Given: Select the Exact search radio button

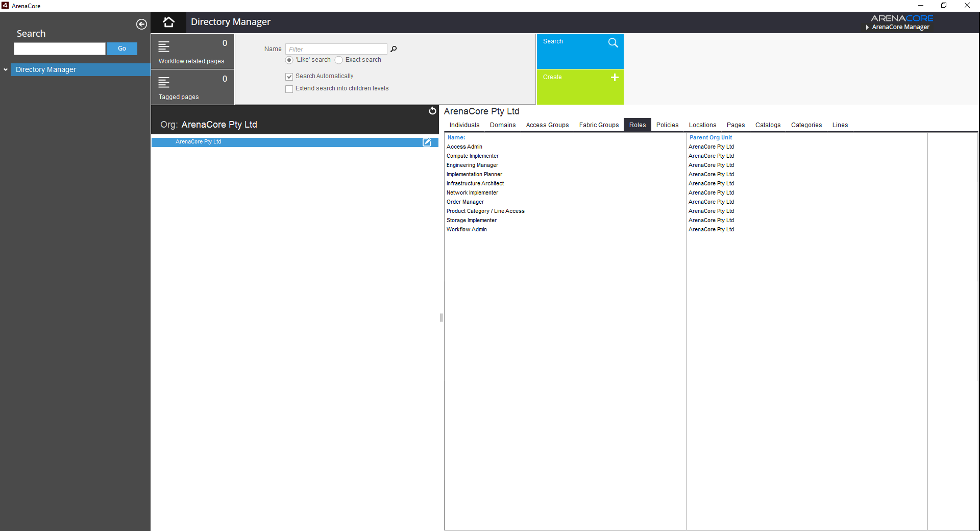Looking at the screenshot, I should (x=338, y=60).
